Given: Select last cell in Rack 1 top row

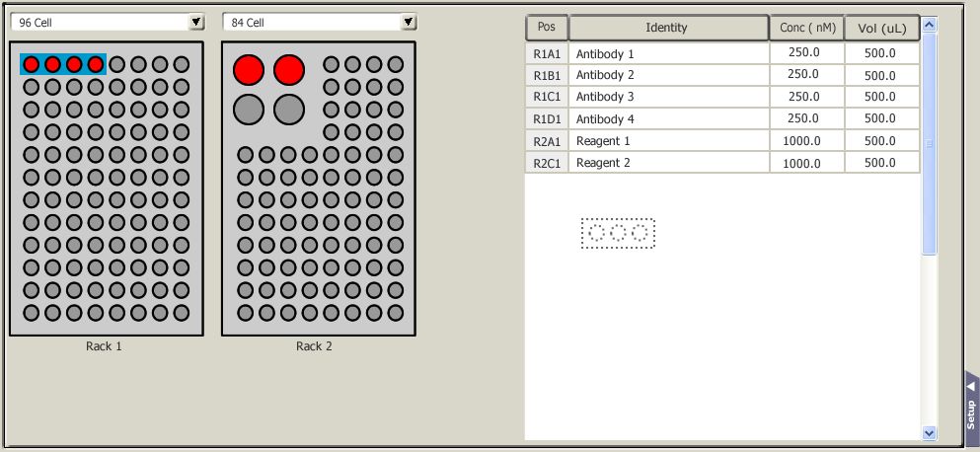Looking at the screenshot, I should (182, 64).
